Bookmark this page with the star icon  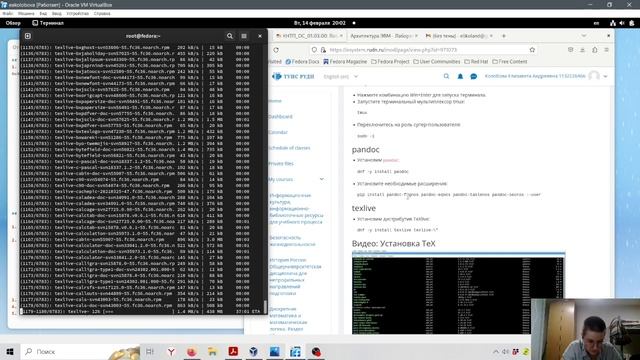click(x=532, y=50)
